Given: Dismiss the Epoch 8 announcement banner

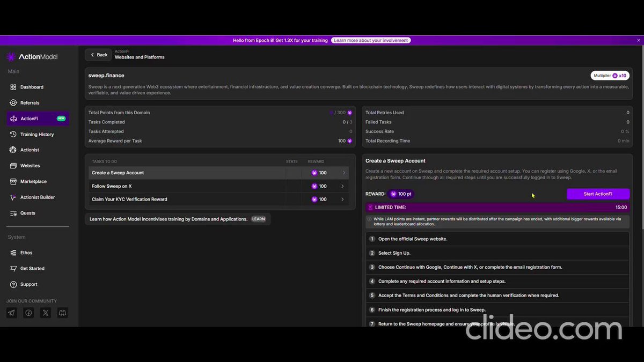Looking at the screenshot, I should coord(639,40).
